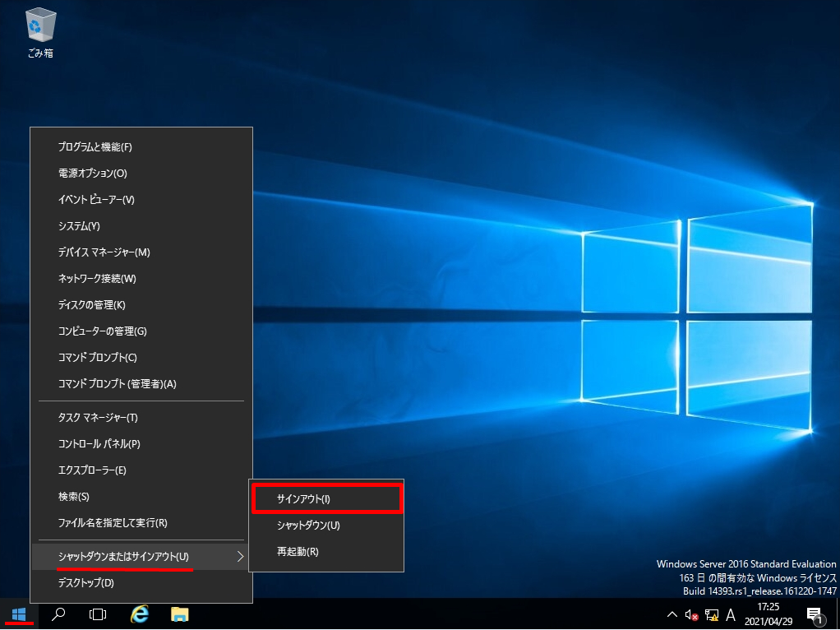Select 電源オプション(O) in the menu
The width and height of the screenshot is (840, 630).
[x=141, y=174]
